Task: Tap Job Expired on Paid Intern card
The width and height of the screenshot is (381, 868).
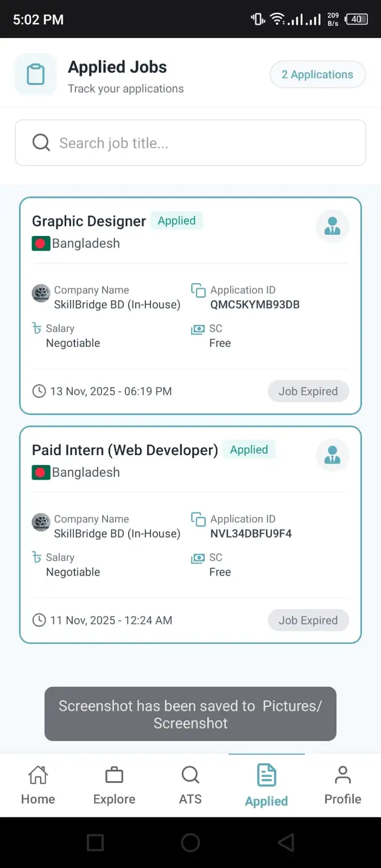Action: (308, 620)
